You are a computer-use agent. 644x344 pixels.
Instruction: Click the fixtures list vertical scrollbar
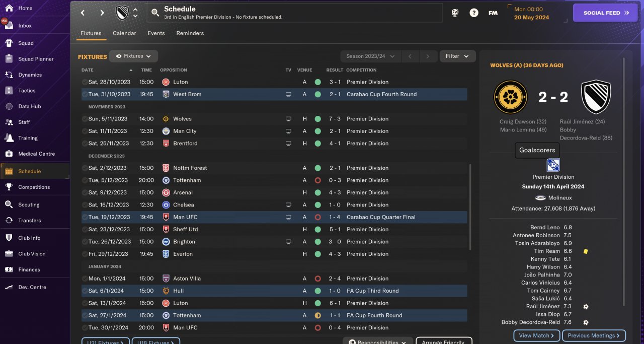pos(470,207)
